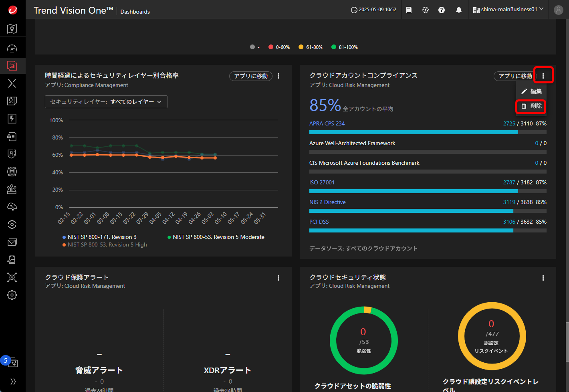Toggle the 0-60% legend item

click(279, 47)
